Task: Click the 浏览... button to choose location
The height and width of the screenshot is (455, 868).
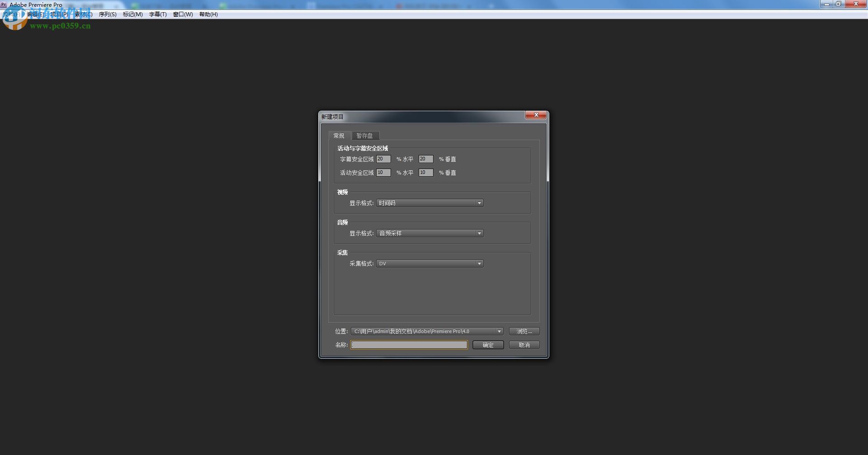Action: [524, 331]
